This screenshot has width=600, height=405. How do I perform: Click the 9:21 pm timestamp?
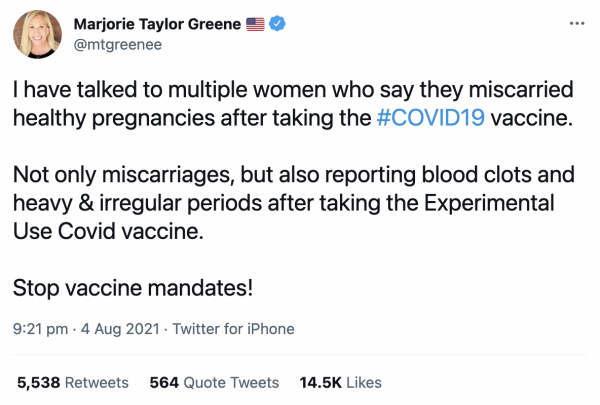click(38, 328)
